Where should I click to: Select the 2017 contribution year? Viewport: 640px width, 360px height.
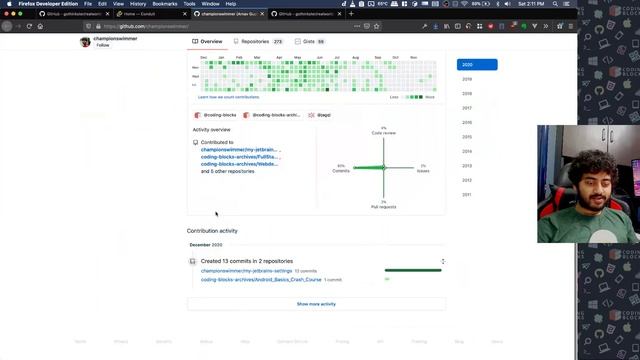467,108
